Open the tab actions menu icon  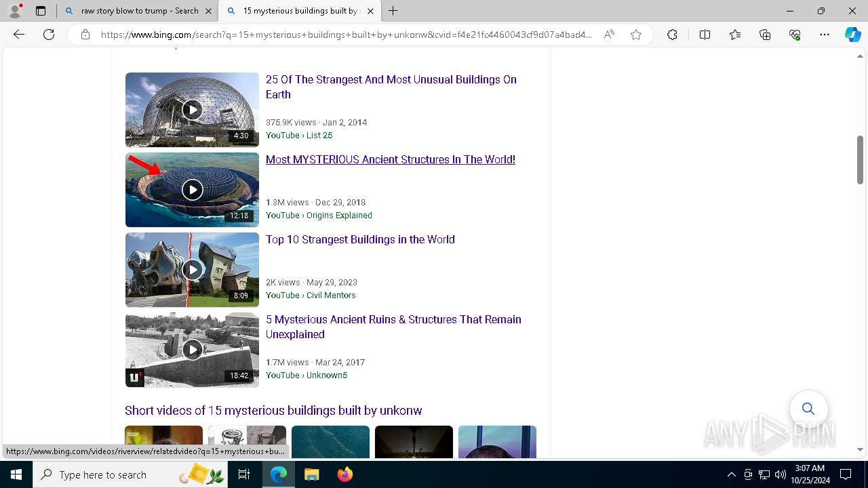(x=41, y=11)
